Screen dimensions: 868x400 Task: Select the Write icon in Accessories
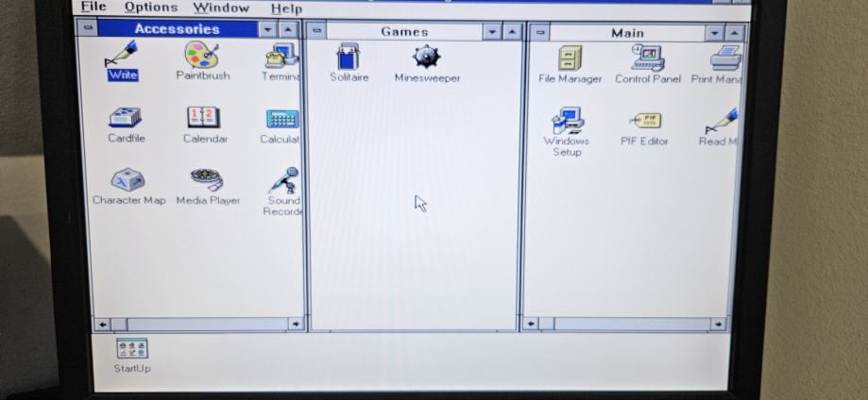pyautogui.click(x=121, y=54)
